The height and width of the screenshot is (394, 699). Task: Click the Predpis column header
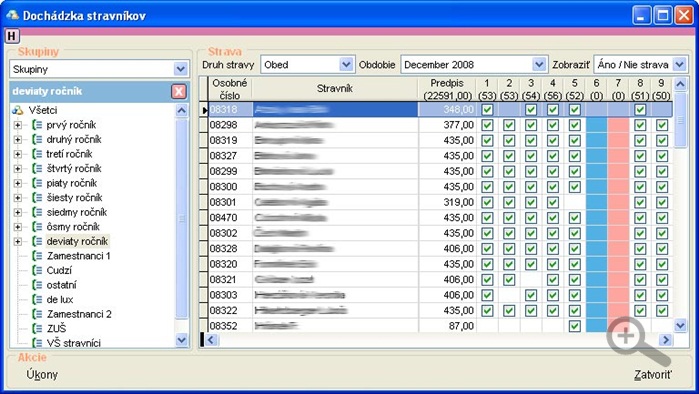(x=447, y=89)
